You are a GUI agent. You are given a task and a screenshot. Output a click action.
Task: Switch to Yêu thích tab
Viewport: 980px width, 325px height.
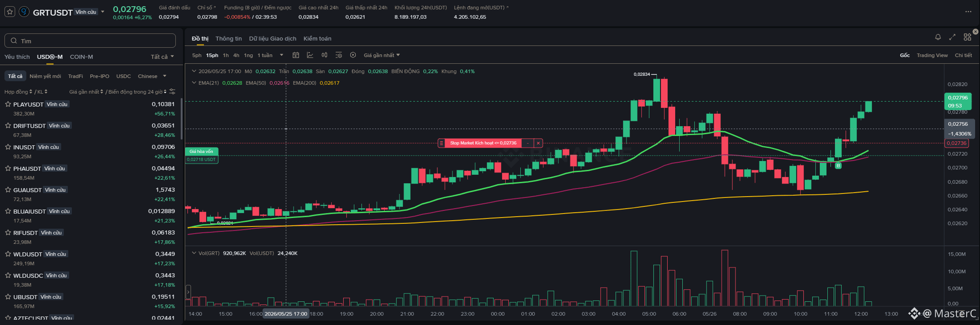point(17,57)
